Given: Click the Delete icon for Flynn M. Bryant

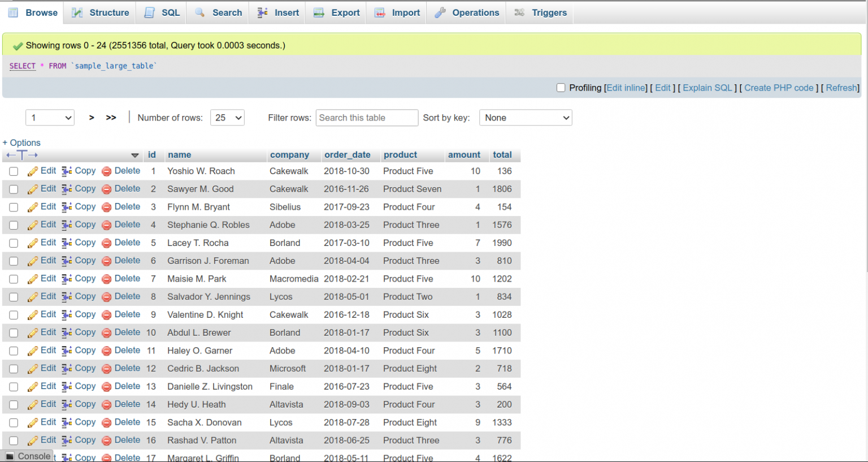Looking at the screenshot, I should pos(106,207).
